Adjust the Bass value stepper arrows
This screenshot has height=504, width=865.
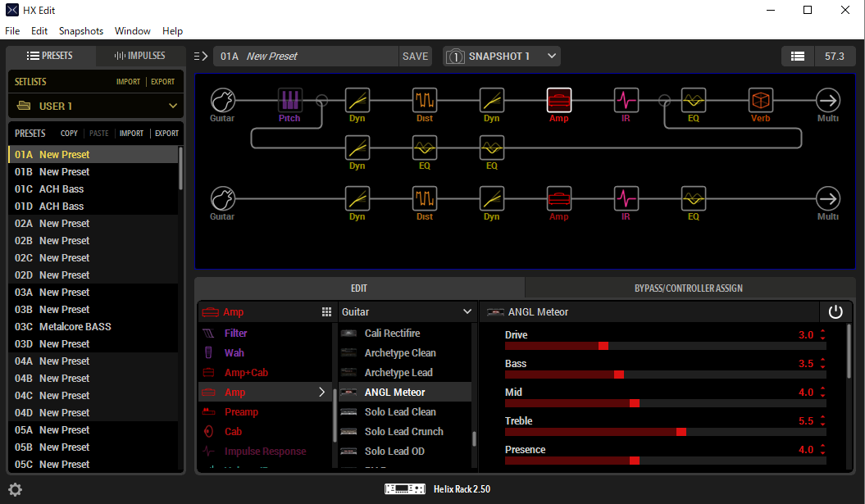pos(822,363)
